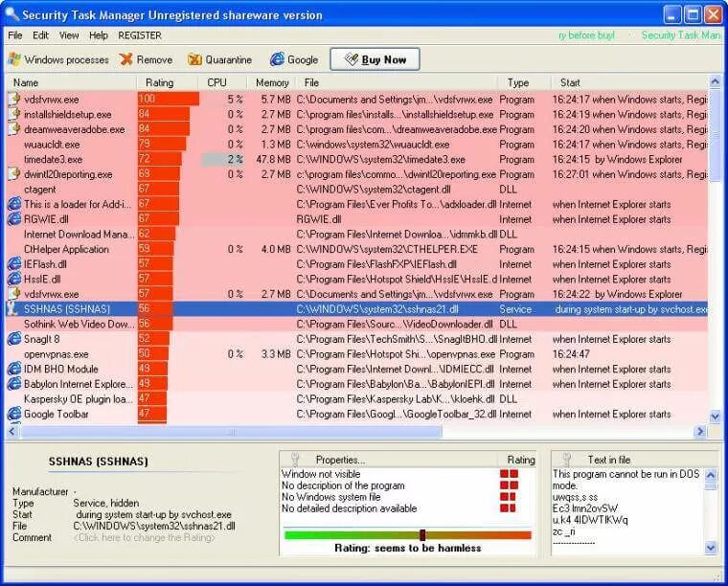Click the service icon beside SSHNAS (SSHNAS) row
The height and width of the screenshot is (586, 728).
pyautogui.click(x=14, y=309)
